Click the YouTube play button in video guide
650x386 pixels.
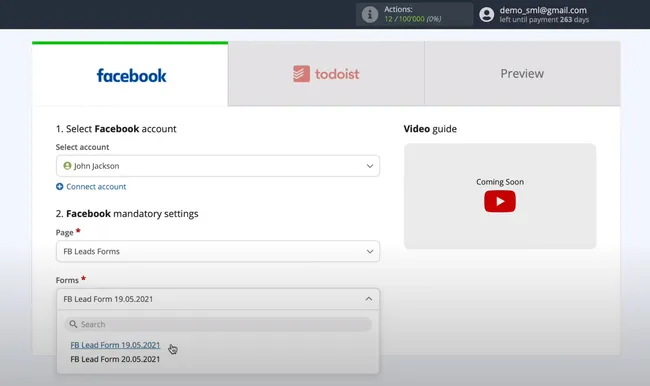(500, 201)
